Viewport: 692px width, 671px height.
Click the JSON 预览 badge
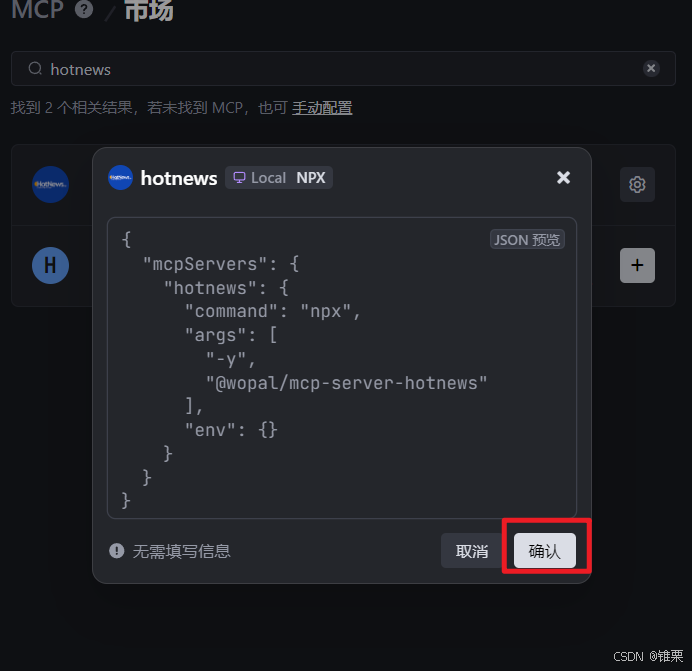[527, 240]
